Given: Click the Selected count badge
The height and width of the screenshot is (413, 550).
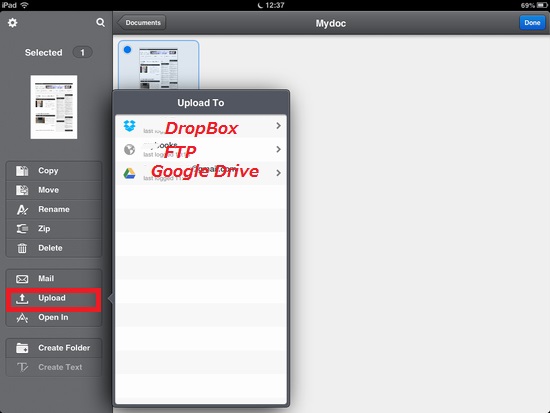Looking at the screenshot, I should [x=82, y=53].
